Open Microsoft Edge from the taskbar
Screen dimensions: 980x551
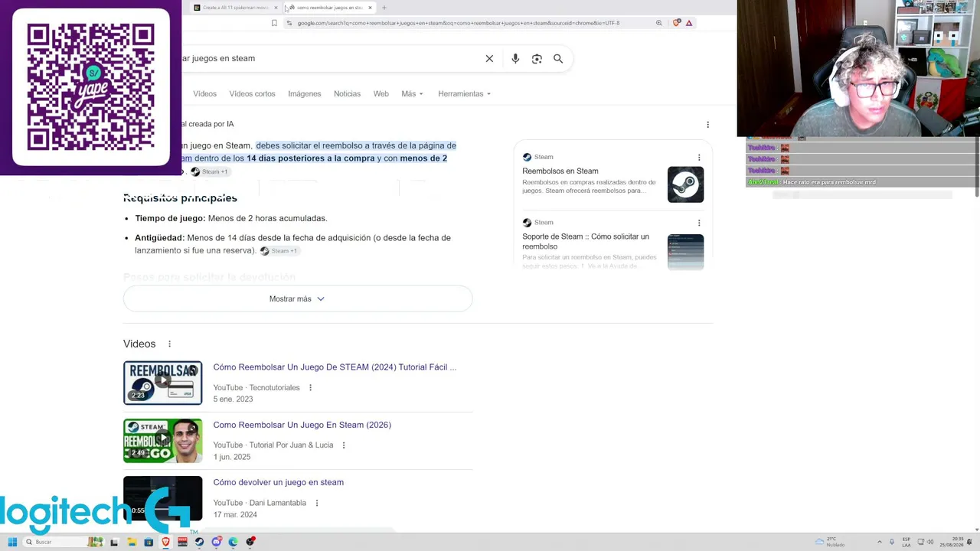[x=233, y=542]
